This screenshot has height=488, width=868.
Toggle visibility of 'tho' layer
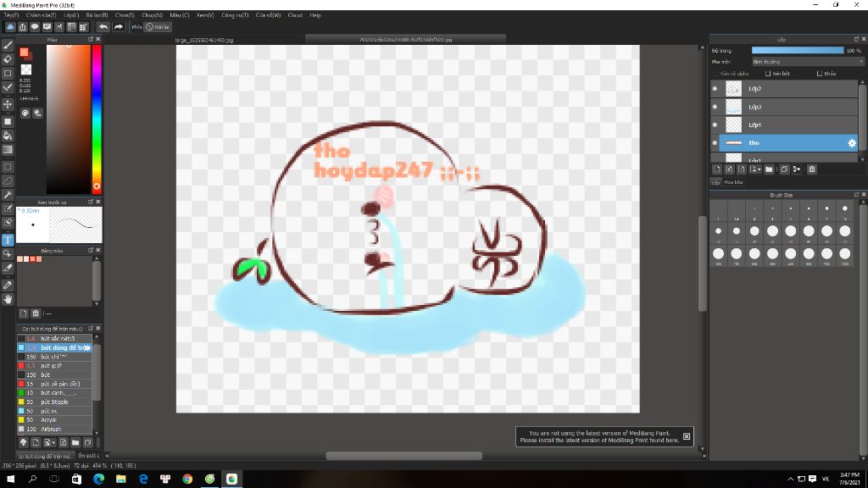tap(715, 142)
